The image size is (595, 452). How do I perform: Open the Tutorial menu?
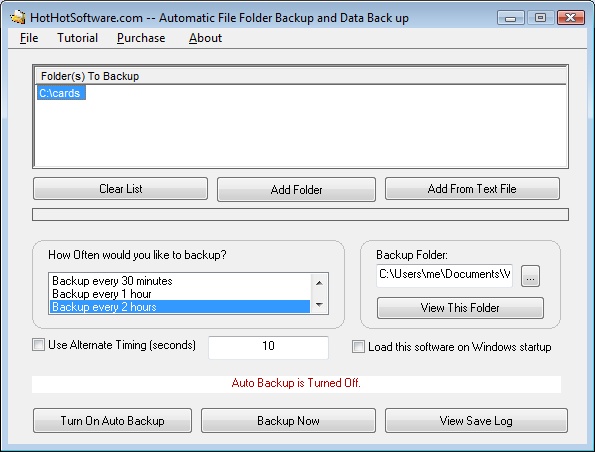click(77, 38)
